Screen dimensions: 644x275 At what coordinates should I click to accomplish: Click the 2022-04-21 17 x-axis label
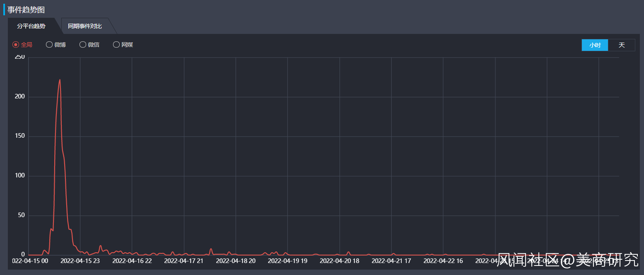click(391, 261)
